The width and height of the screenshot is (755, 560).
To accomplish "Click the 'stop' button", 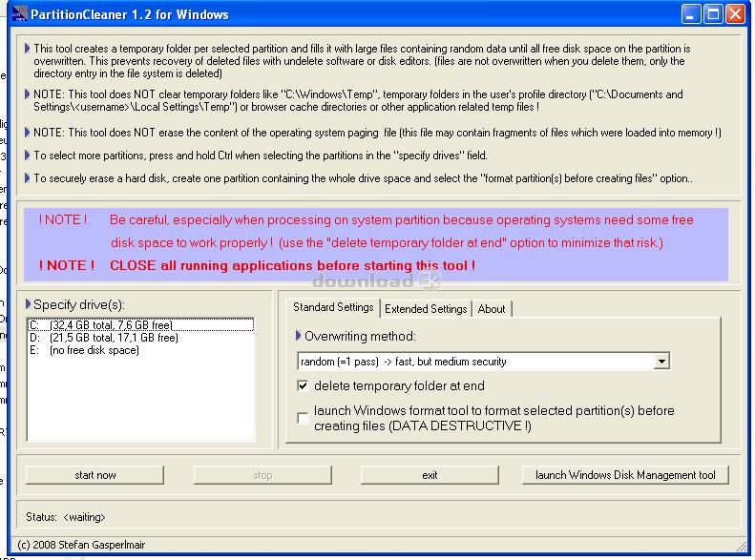I will point(262,475).
